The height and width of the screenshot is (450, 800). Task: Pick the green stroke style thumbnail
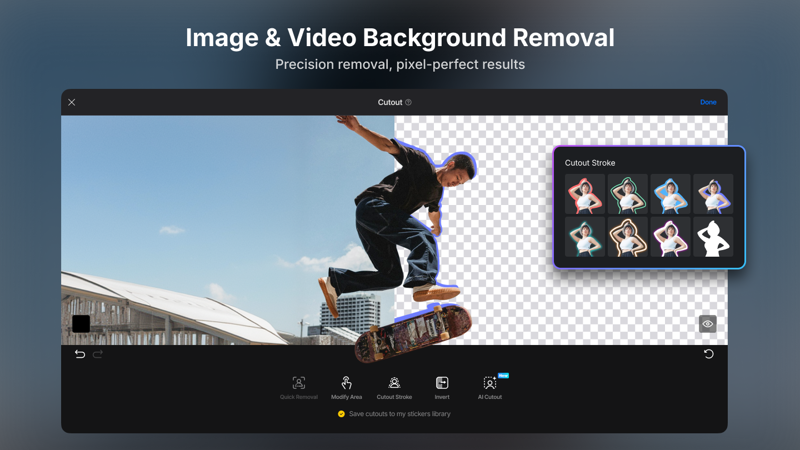coord(628,194)
